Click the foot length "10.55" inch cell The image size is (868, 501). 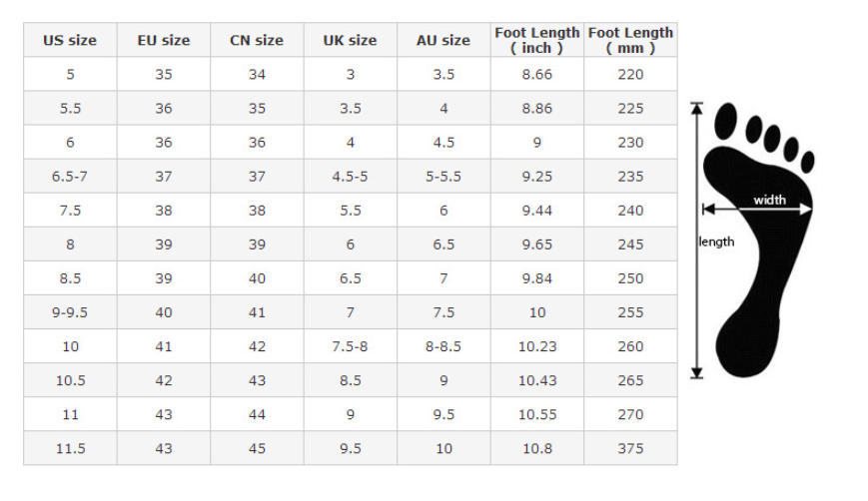[537, 414]
